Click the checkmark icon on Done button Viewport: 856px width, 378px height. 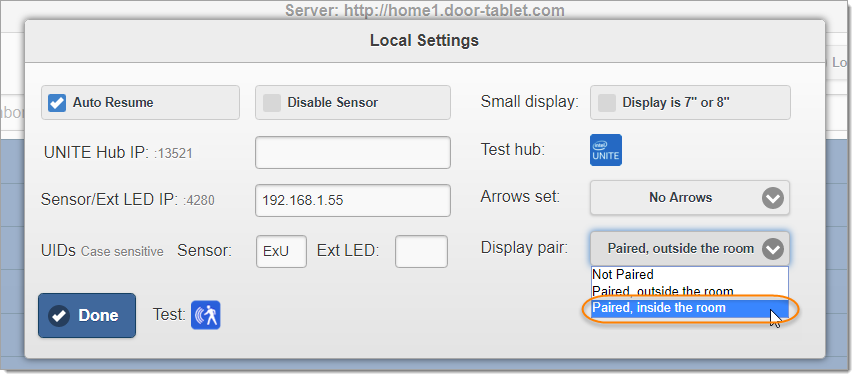point(59,315)
